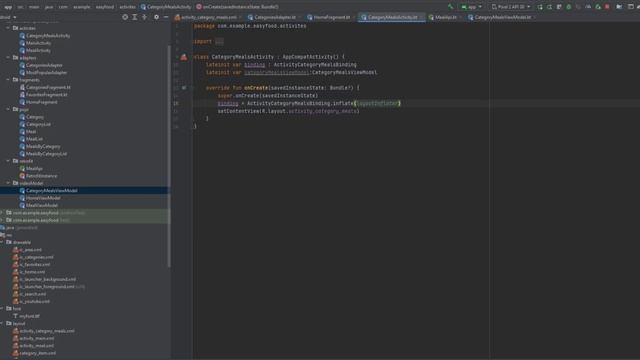This screenshot has height=360, width=640.
Task: Click layoutInflater argument in inflate call
Action: coord(378,103)
